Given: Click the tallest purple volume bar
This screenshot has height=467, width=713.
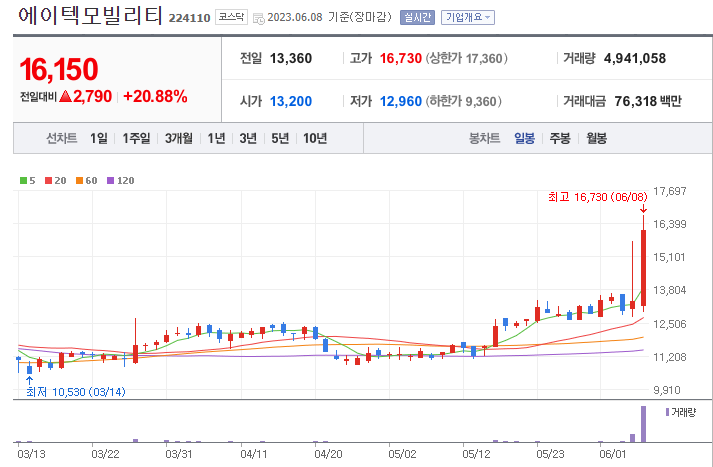Looking at the screenshot, I should [643, 424].
